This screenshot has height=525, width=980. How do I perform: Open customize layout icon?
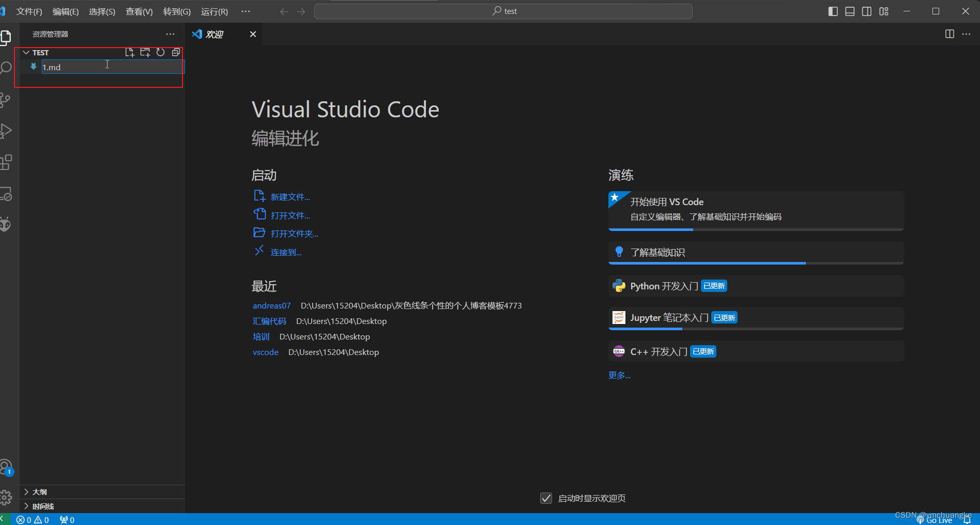[x=884, y=11]
